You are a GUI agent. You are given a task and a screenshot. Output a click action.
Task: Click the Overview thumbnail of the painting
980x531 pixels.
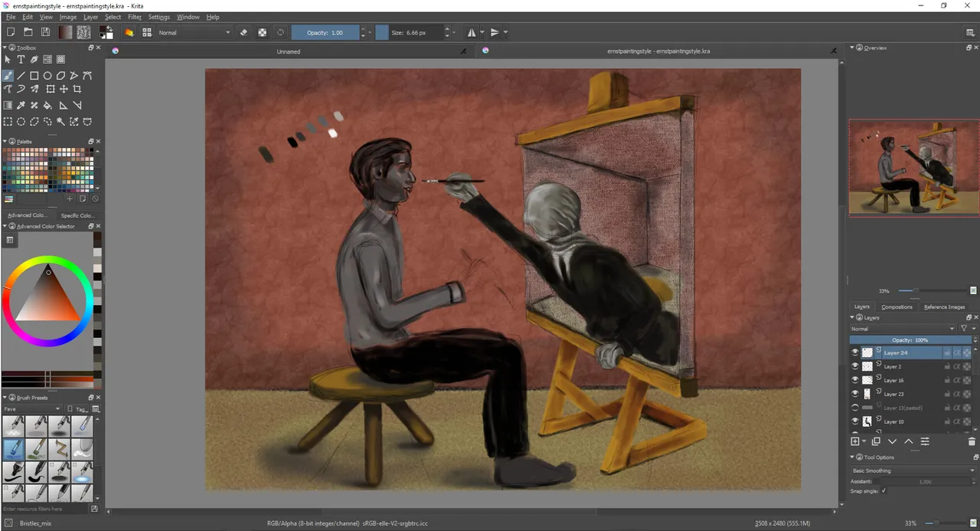pyautogui.click(x=913, y=168)
